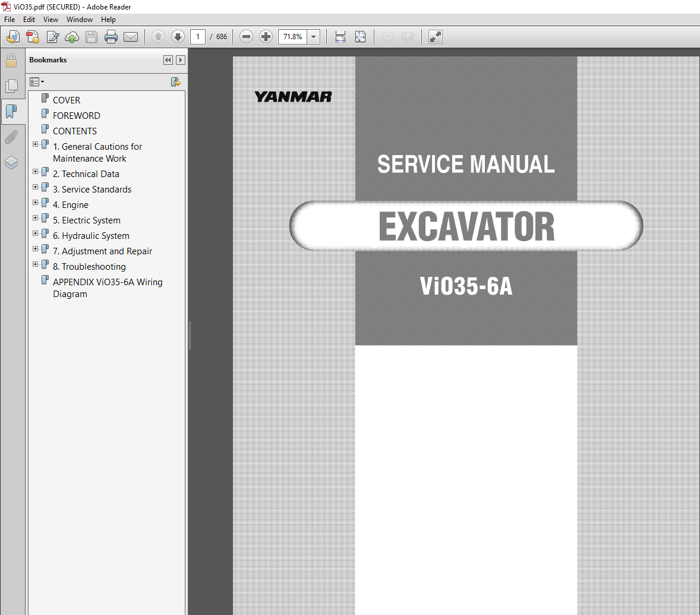Click the panel divider grip handle
700x615 pixels.
pyautogui.click(x=190, y=335)
